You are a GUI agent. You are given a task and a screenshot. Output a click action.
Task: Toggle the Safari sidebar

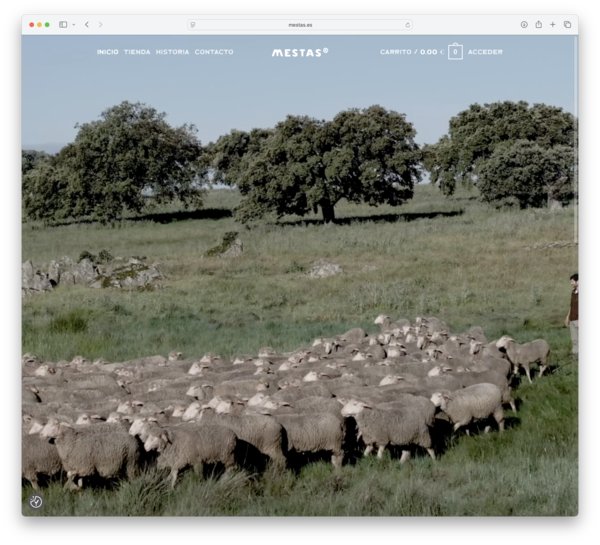[63, 24]
